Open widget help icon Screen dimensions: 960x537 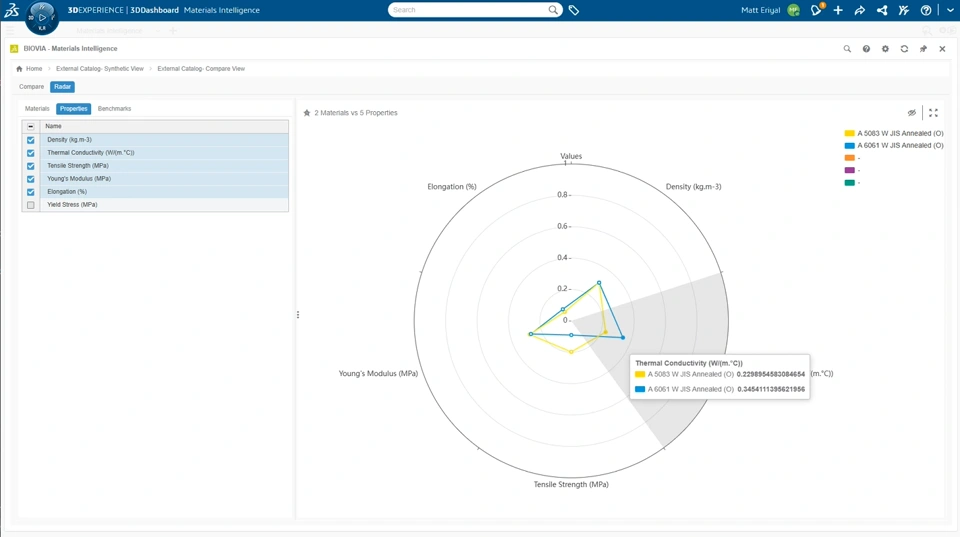point(866,48)
